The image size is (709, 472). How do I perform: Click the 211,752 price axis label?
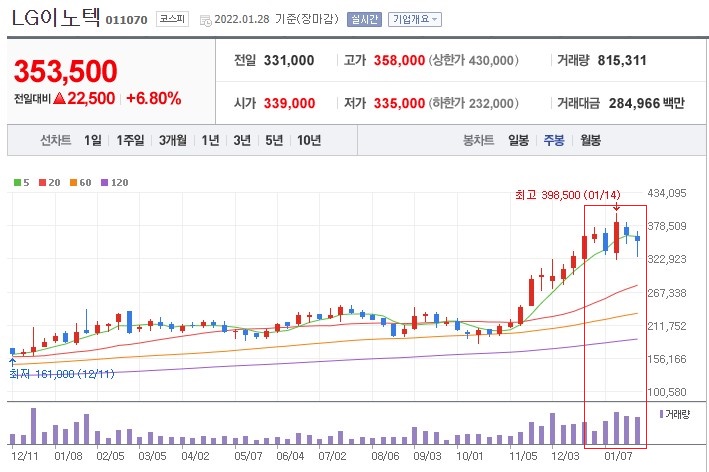point(667,326)
